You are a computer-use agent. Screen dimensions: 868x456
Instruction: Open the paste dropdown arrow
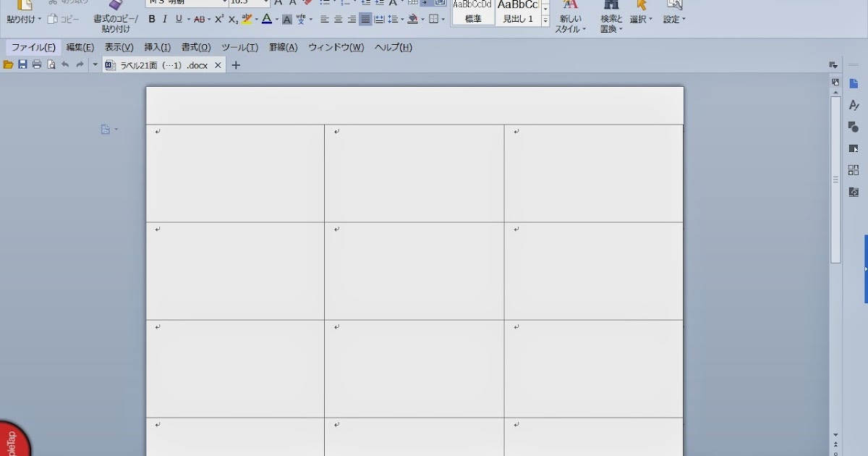click(39, 20)
